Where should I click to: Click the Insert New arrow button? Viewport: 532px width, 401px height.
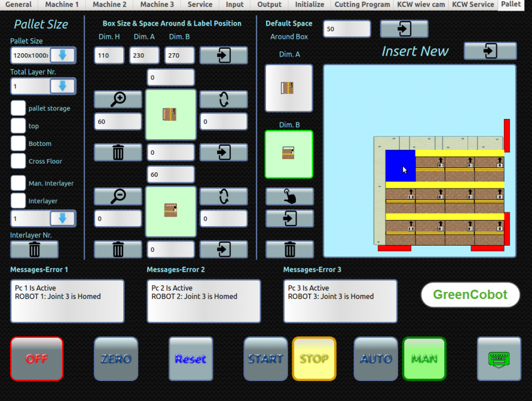tap(490, 51)
